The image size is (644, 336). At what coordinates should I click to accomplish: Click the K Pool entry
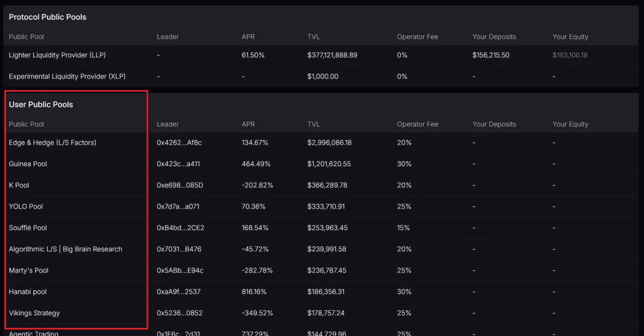(x=19, y=185)
